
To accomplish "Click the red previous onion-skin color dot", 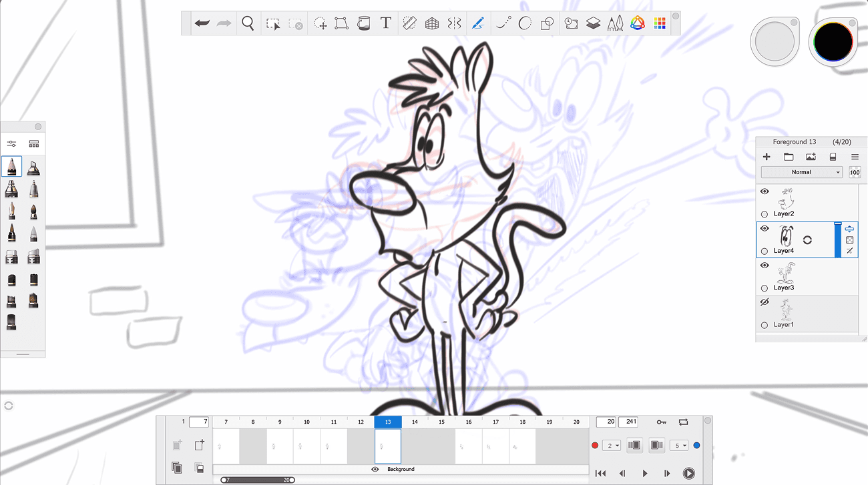I will tap(595, 445).
